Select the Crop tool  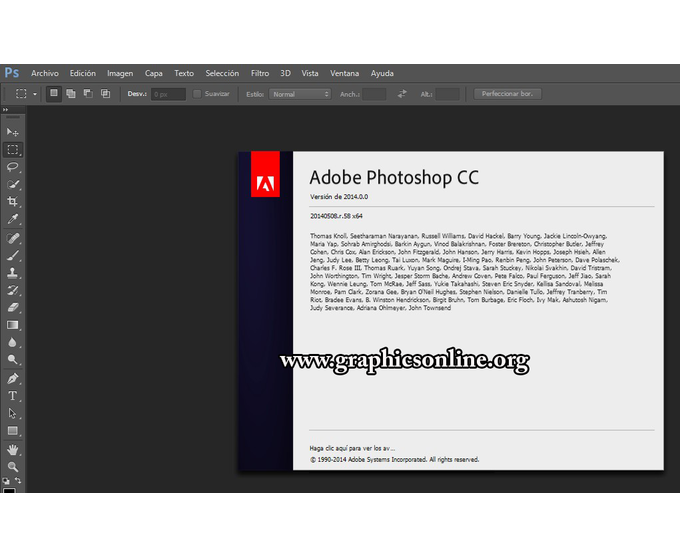pyautogui.click(x=13, y=202)
